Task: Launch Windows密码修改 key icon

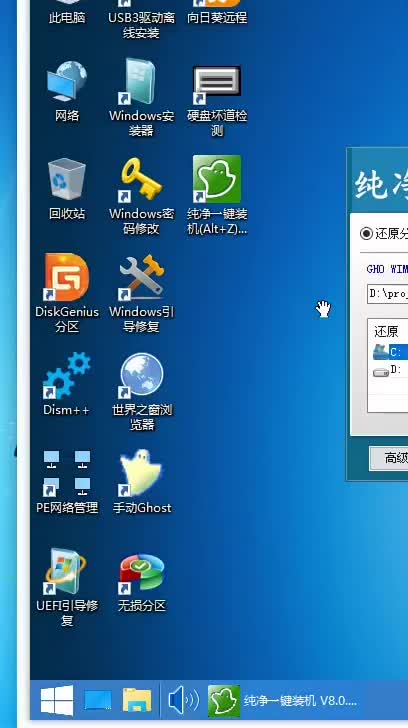Action: (x=141, y=195)
